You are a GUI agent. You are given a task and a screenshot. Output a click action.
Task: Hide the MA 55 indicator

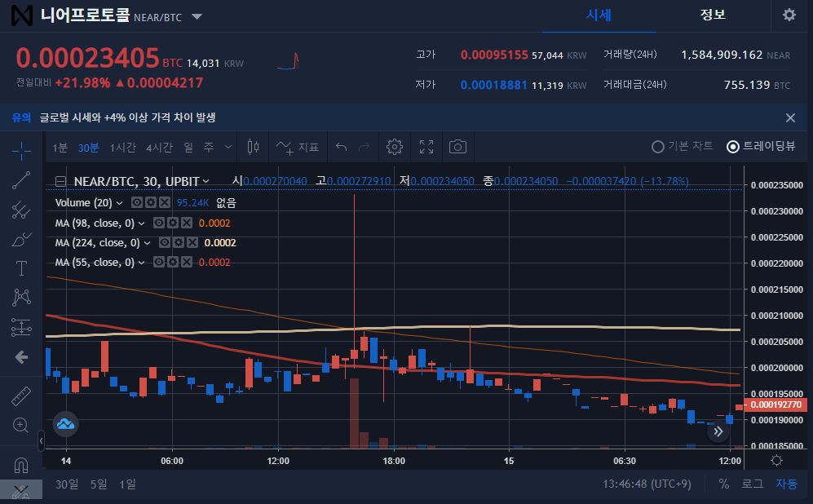point(159,263)
